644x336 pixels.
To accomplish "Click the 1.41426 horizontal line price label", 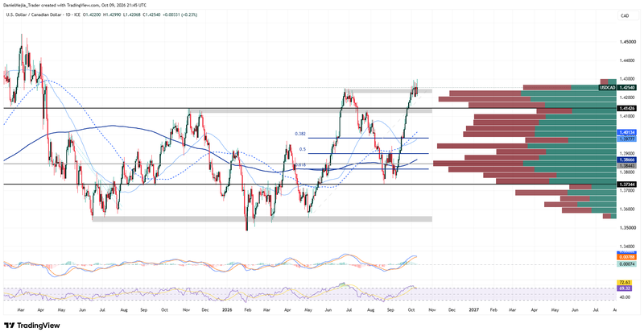I will tap(627, 108).
